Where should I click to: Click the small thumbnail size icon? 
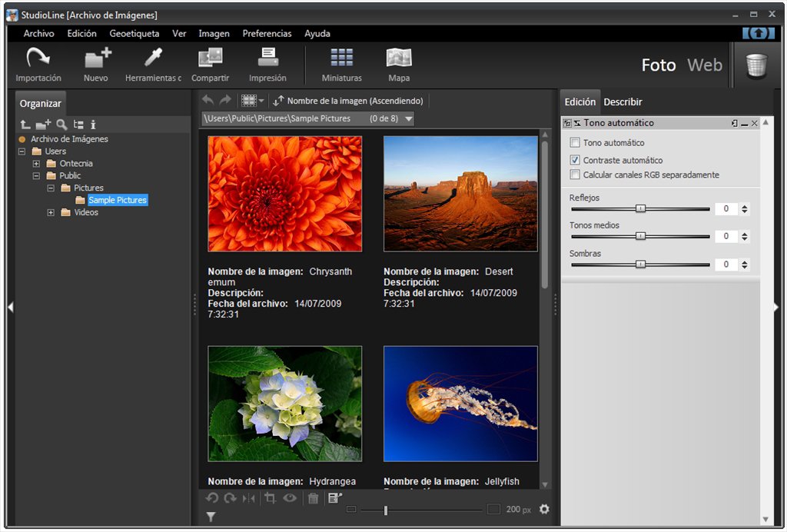(x=351, y=510)
